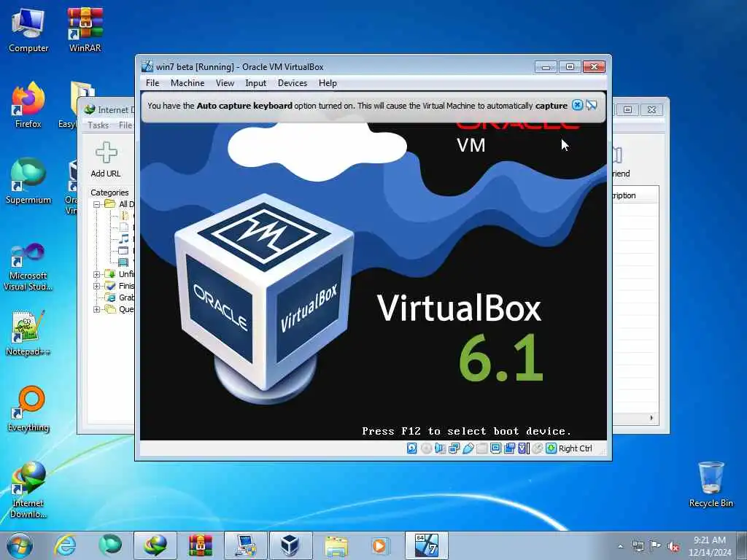The image size is (747, 560).
Task: Click the don't-show-again icon on the notification
Action: [x=591, y=105]
